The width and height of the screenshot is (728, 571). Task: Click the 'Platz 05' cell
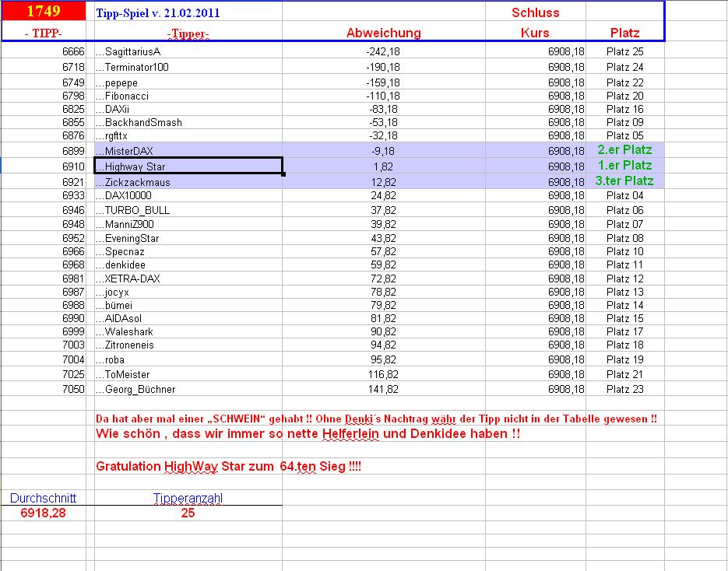[625, 136]
